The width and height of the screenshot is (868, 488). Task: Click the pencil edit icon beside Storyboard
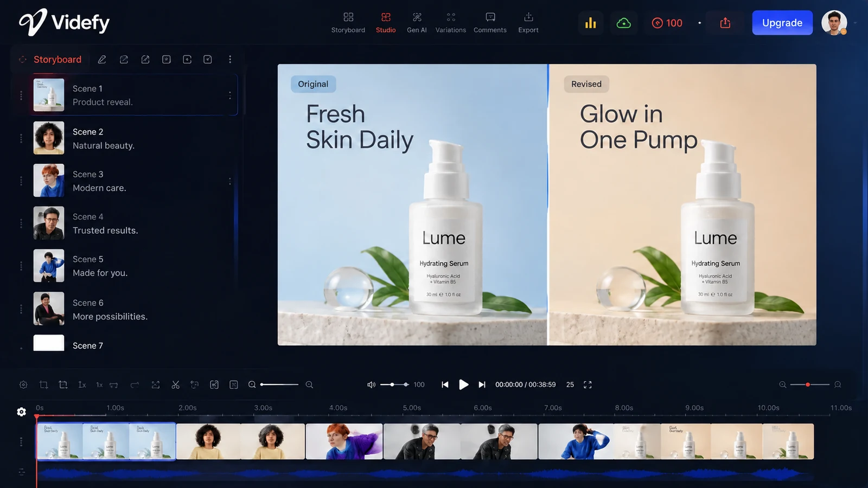pos(102,60)
